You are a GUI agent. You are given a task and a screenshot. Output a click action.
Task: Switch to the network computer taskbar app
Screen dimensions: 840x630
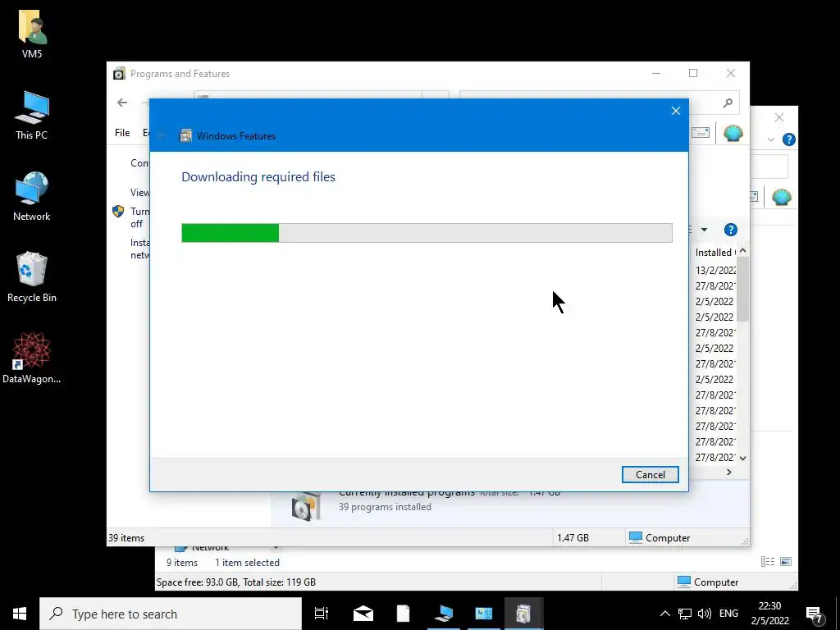(x=444, y=614)
